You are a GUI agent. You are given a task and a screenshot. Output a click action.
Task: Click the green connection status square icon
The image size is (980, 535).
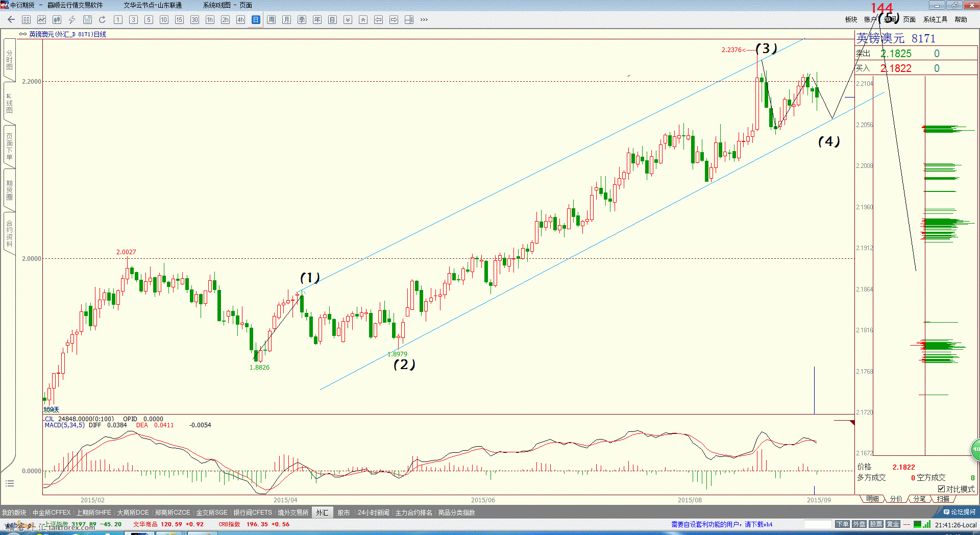[x=917, y=524]
